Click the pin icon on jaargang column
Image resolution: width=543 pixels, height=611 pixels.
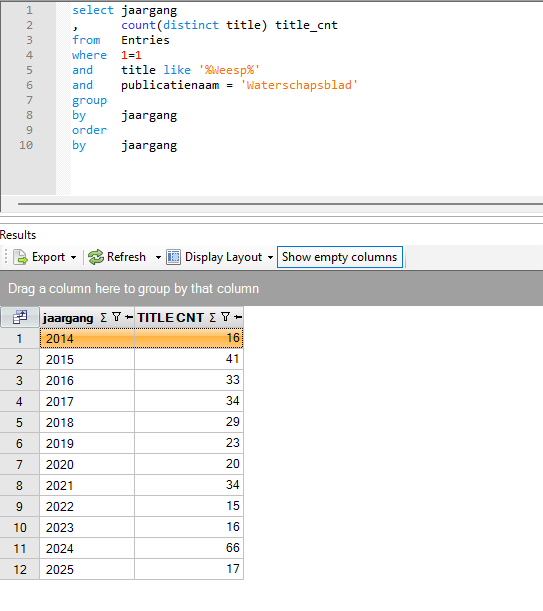pyautogui.click(x=129, y=318)
